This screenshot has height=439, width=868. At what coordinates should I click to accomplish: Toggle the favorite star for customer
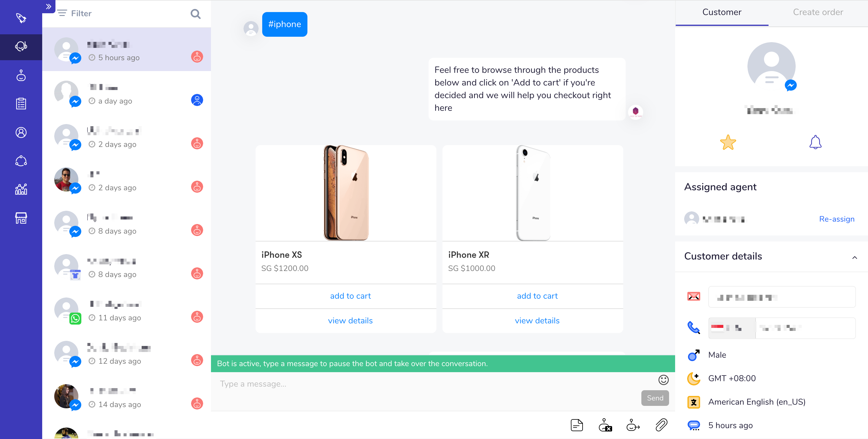728,142
